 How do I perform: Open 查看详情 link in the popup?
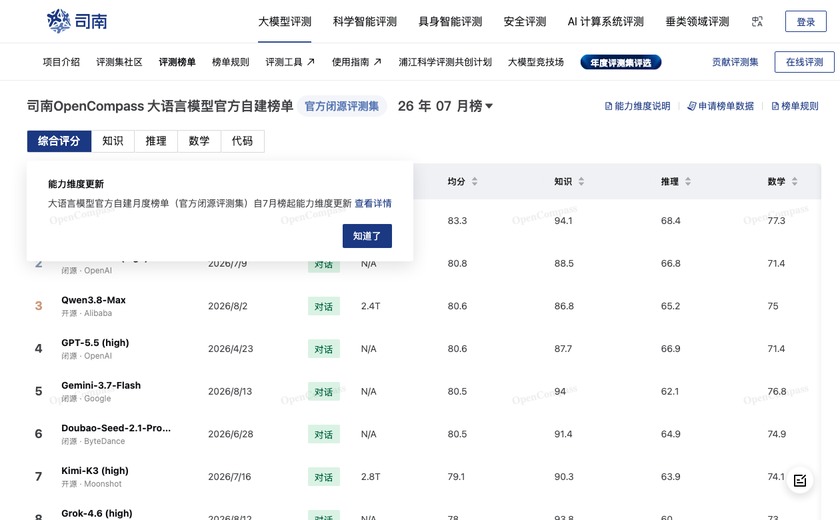point(373,204)
